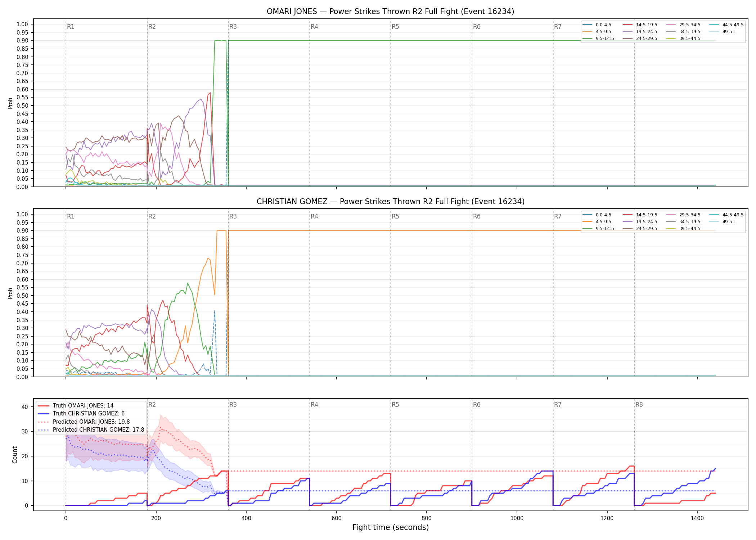Image resolution: width=756 pixels, height=540 pixels.
Task: Select the 49.5+ legend entry in the Christian Gomez chart
Action: coord(723,222)
